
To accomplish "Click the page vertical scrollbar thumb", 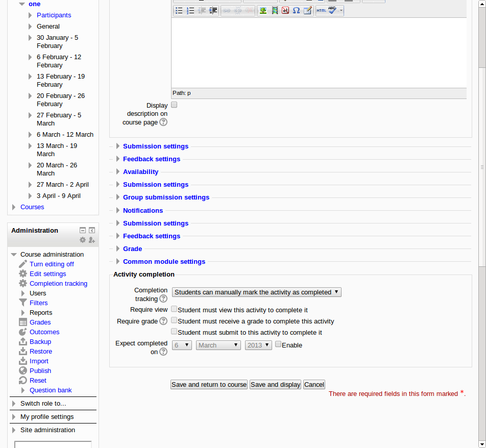I will (x=482, y=167).
